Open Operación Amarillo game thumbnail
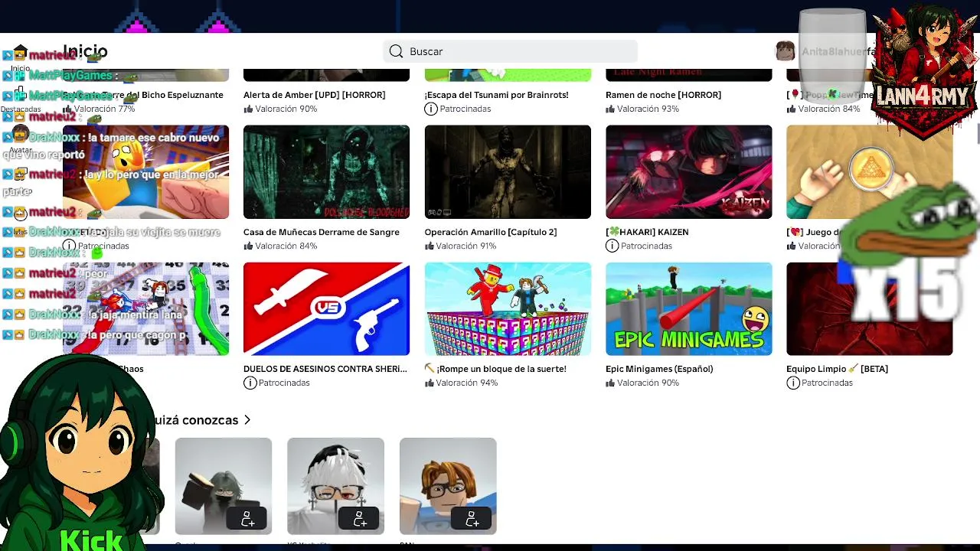The height and width of the screenshot is (551, 980). click(x=508, y=172)
